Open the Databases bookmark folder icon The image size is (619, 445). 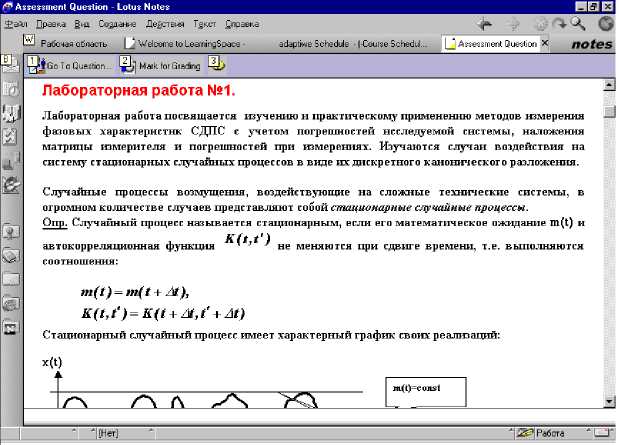[x=11, y=255]
